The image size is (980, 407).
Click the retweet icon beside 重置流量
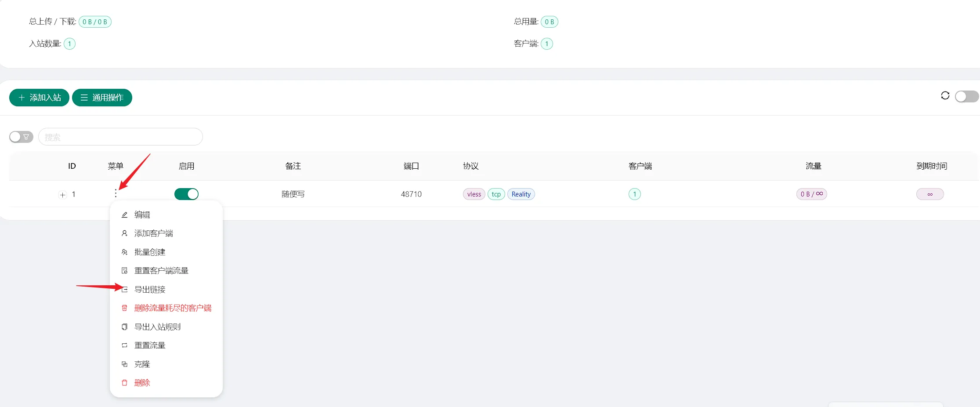pos(125,345)
